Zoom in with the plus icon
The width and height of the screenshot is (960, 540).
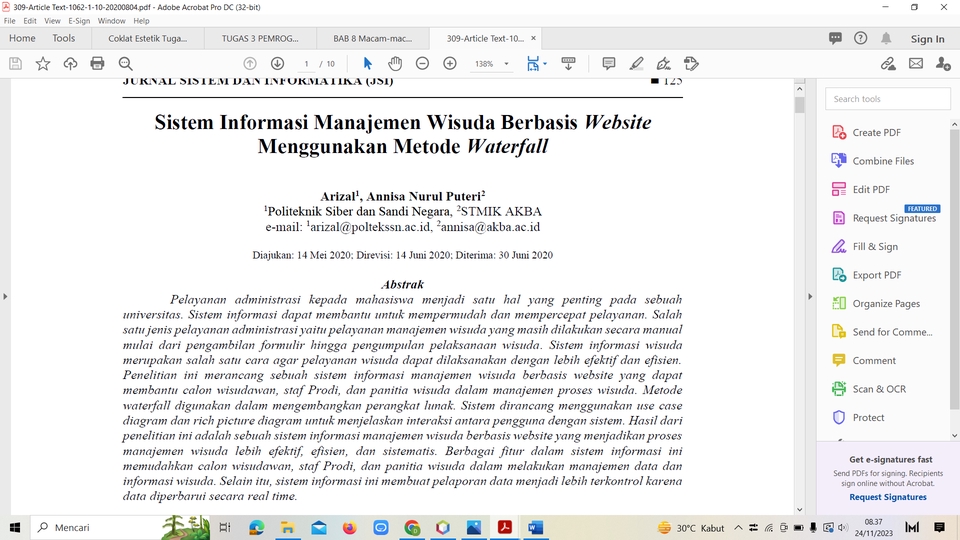coord(450,64)
